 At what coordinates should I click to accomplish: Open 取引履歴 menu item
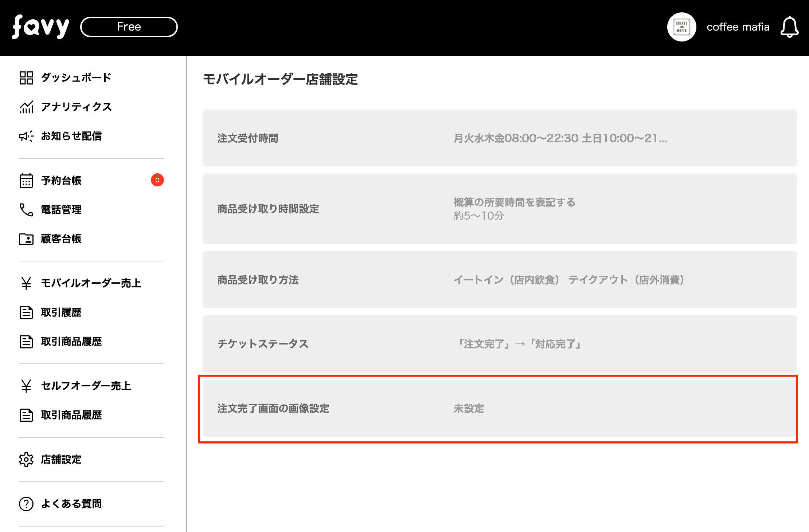click(x=61, y=312)
